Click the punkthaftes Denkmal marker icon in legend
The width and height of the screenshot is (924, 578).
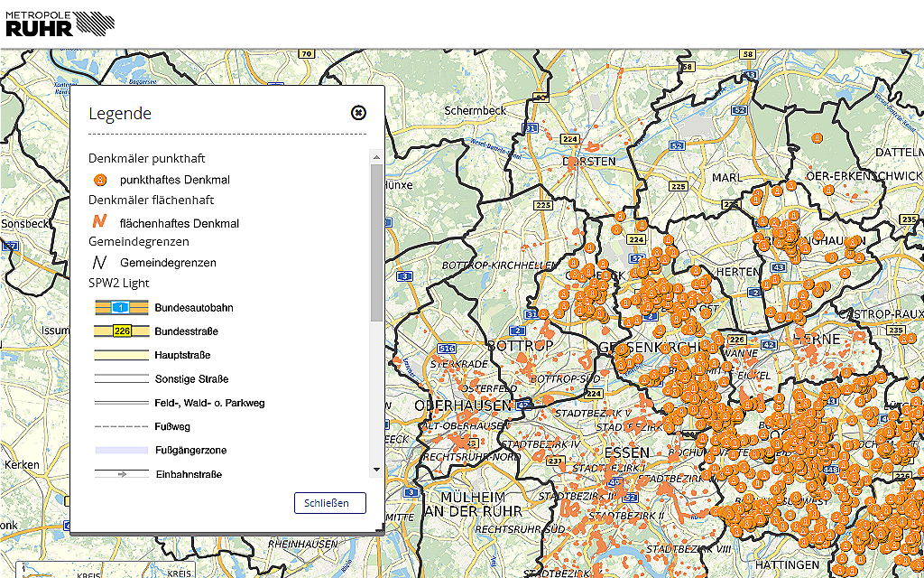tap(100, 180)
